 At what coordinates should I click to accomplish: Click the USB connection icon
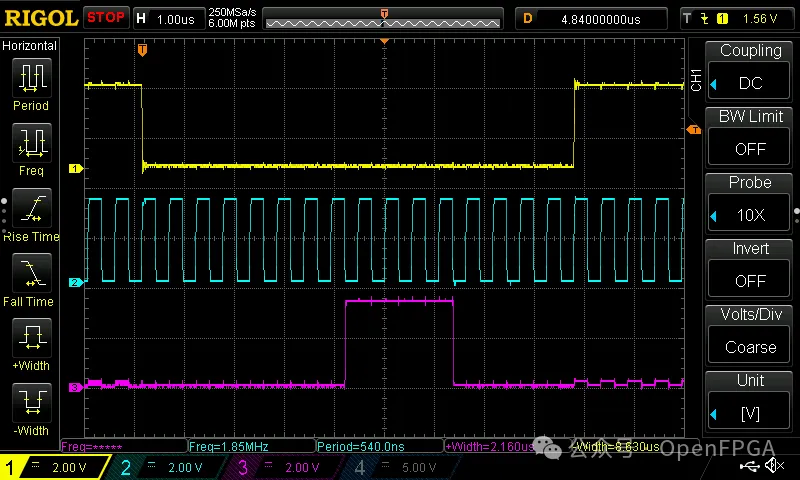coord(750,465)
